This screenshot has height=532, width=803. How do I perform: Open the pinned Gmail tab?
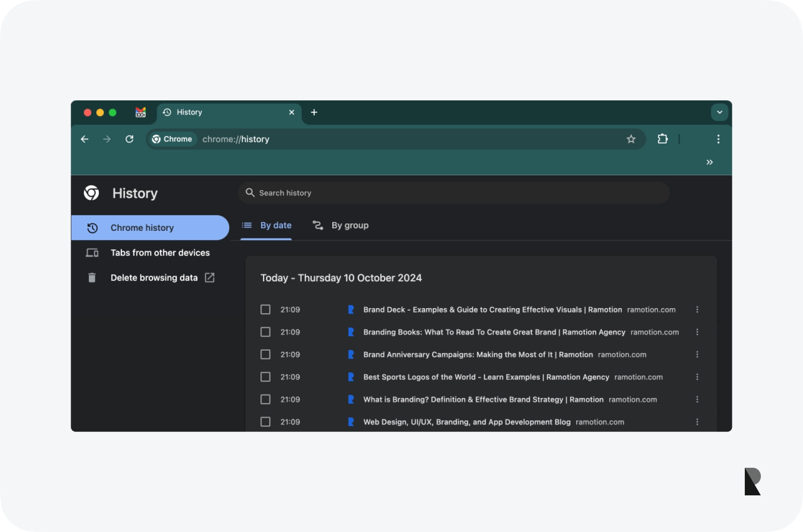pyautogui.click(x=141, y=112)
